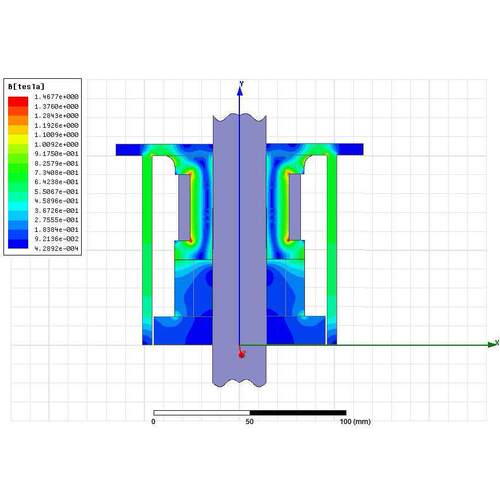Screen dimensions: 500x500
Task: Click the white half of the scale bar
Action: point(202,413)
